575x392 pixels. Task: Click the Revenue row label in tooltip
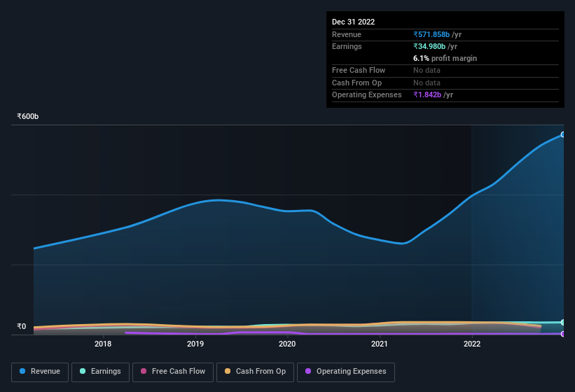[347, 34]
